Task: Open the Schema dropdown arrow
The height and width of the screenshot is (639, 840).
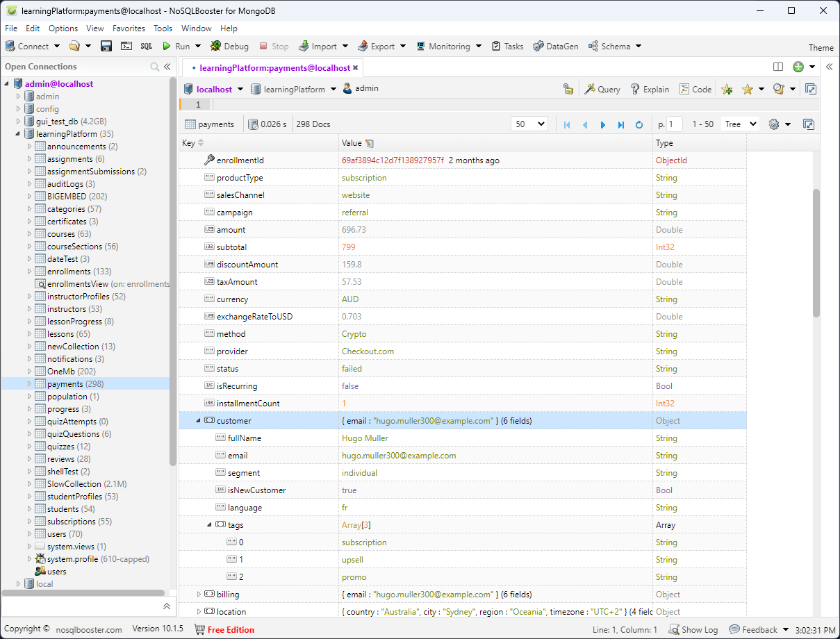Action: pos(639,47)
